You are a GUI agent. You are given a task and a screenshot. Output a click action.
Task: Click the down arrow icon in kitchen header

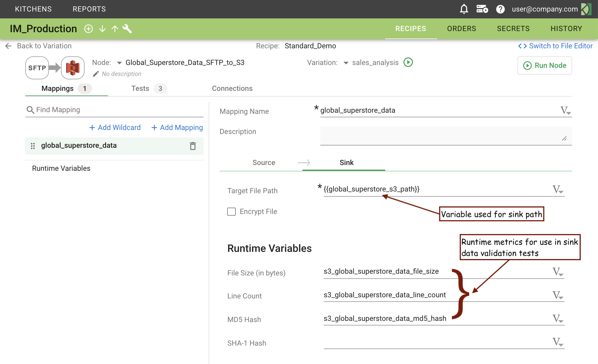point(102,29)
